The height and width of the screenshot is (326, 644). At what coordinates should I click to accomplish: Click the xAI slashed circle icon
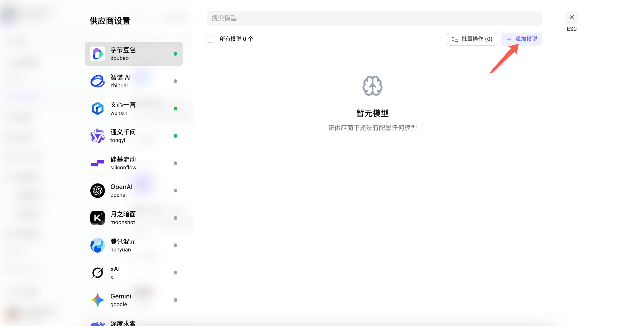[x=97, y=272]
